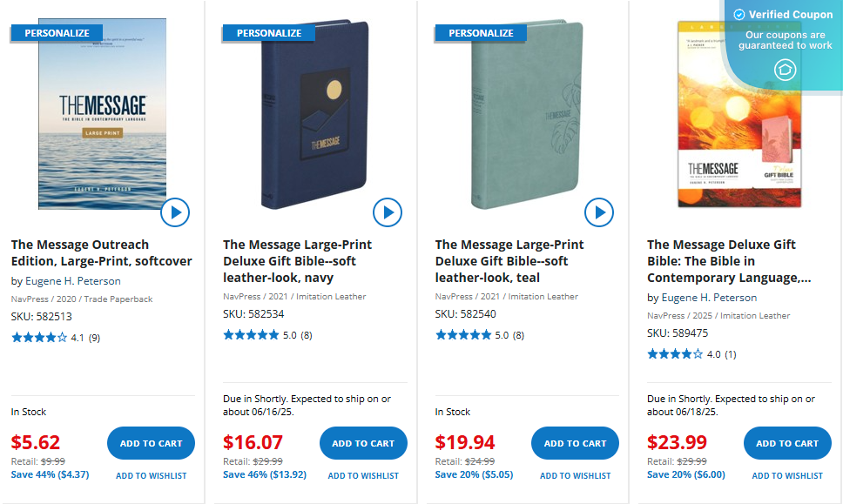Viewport: 843px width, 504px height.
Task: Add the $23.99 Deluxe Gift Bible to cart
Action: pyautogui.click(x=787, y=443)
